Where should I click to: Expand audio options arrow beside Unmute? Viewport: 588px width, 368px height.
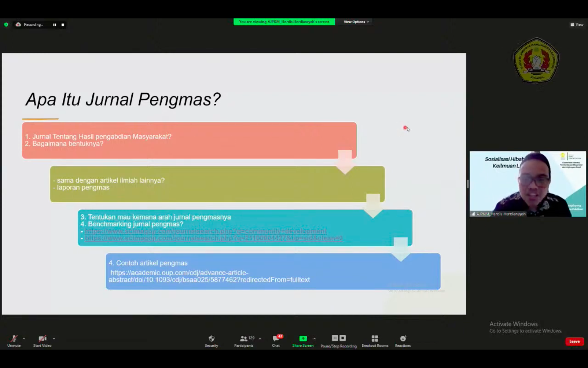tap(24, 339)
